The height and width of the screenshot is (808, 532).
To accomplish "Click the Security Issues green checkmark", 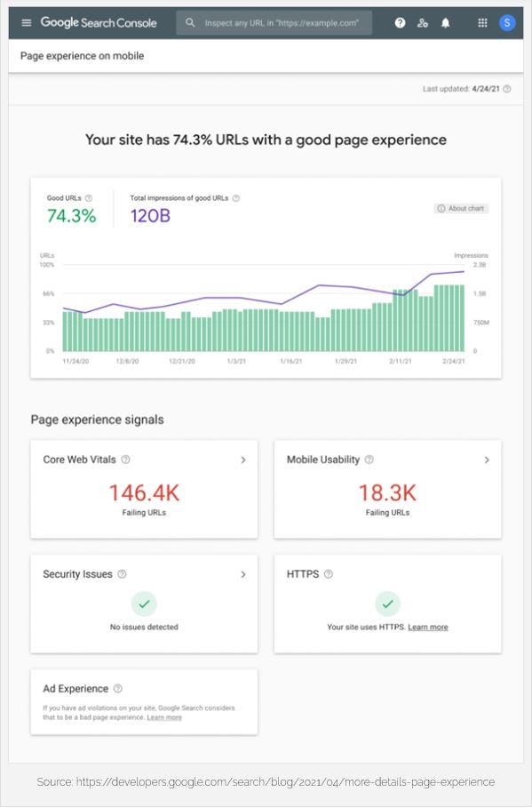I will (144, 604).
